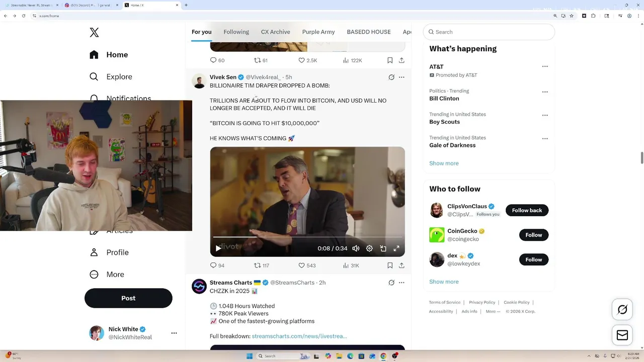Viewport: 644px width, 362px height.
Task: Bookmark the post with 122K views
Action: point(390,60)
